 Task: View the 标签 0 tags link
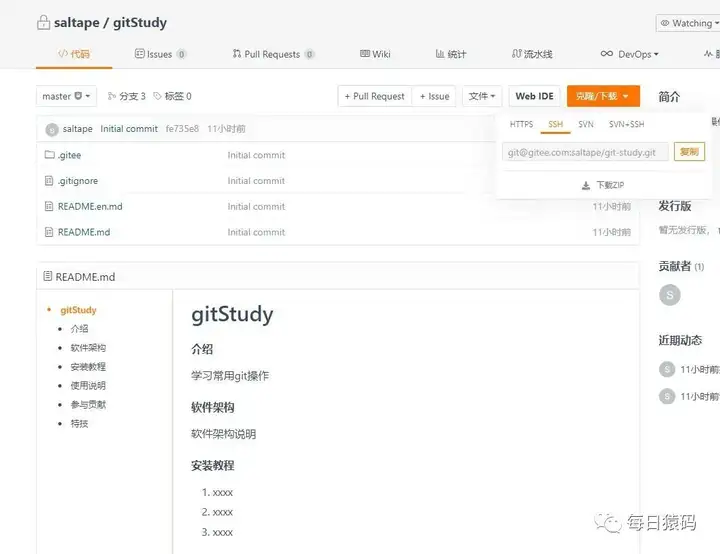point(172,96)
